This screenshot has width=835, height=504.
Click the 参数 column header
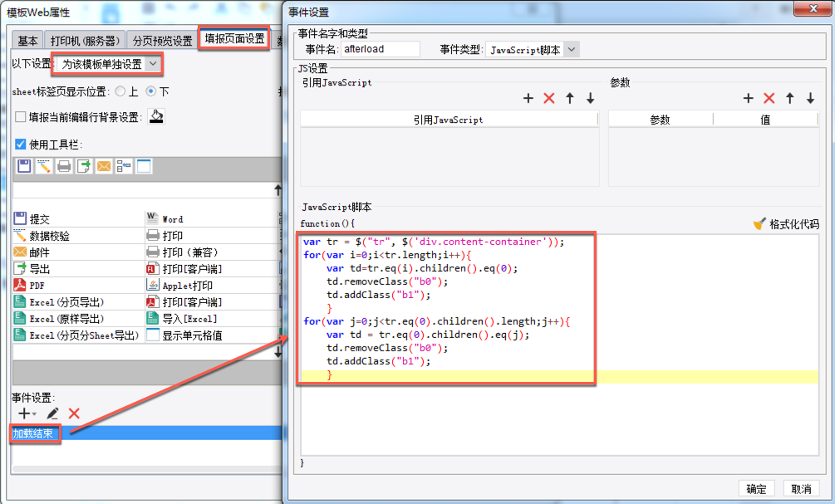660,120
